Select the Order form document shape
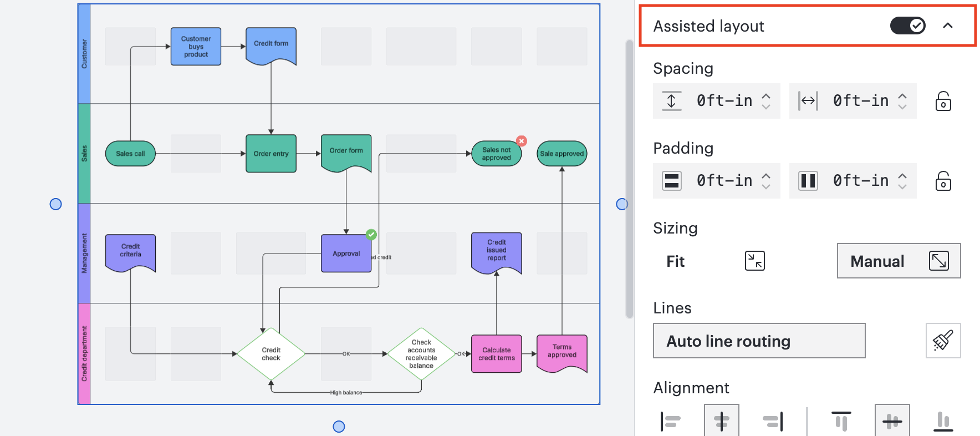The width and height of the screenshot is (980, 436). tap(346, 153)
